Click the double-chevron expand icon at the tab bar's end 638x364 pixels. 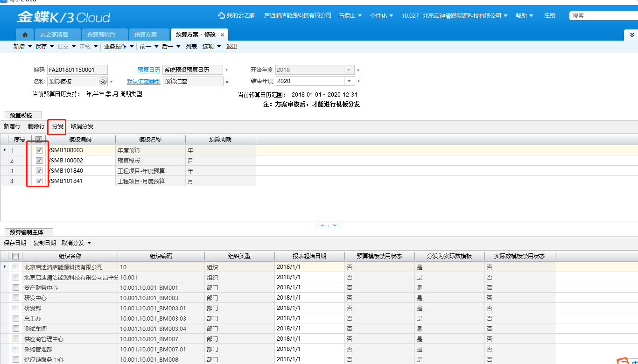click(x=632, y=35)
